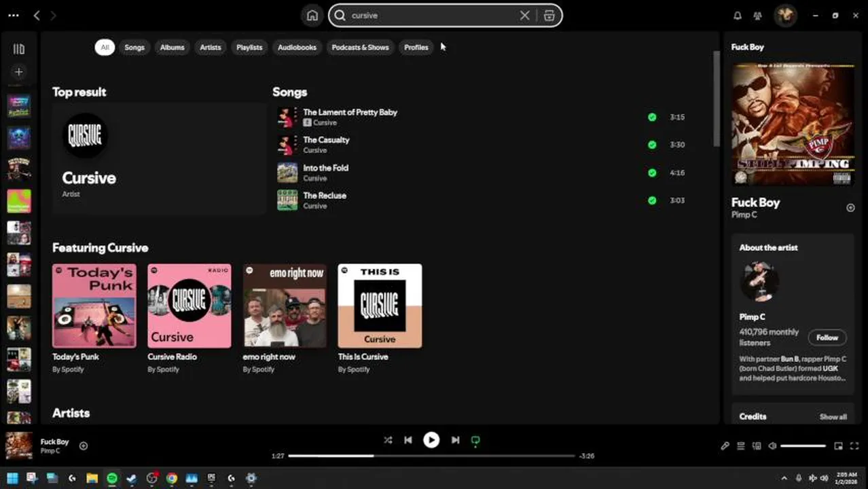Image resolution: width=868 pixels, height=489 pixels.
Task: Open the miniplayer icon
Action: pos(839,446)
